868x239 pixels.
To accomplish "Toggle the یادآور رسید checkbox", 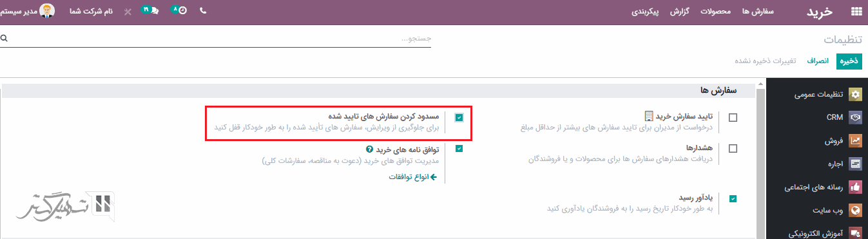I will [733, 198].
